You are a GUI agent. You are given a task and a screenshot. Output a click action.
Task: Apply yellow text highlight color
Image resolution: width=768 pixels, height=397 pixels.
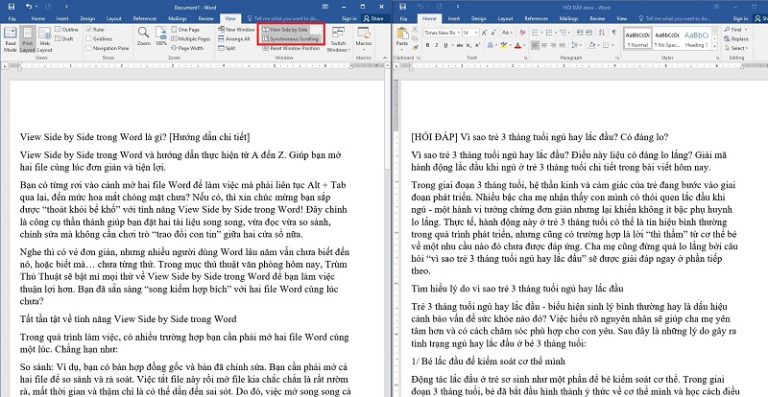coord(504,46)
